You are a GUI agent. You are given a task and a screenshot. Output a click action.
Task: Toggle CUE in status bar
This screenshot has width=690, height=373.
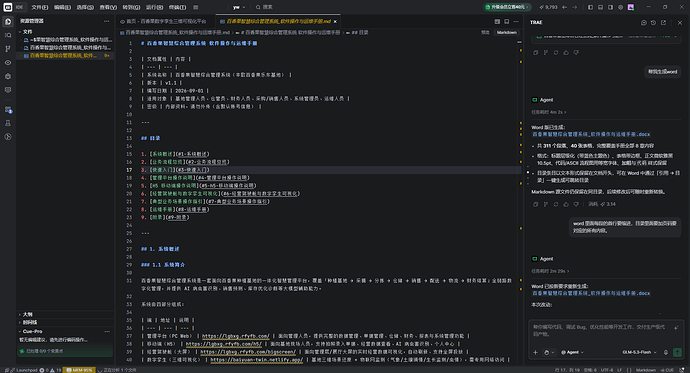tap(667, 370)
